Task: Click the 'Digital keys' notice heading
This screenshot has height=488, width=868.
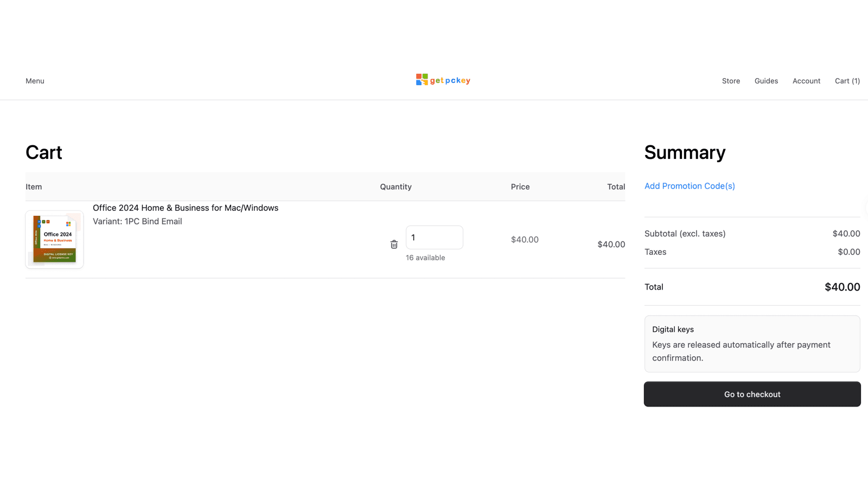Action: tap(673, 329)
